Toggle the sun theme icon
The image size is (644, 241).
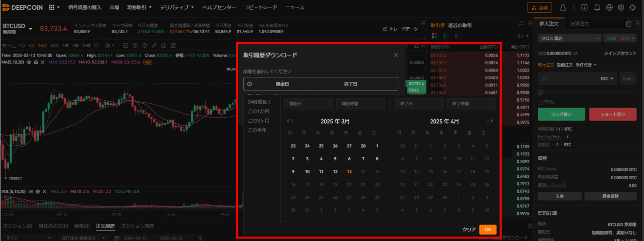point(633,8)
